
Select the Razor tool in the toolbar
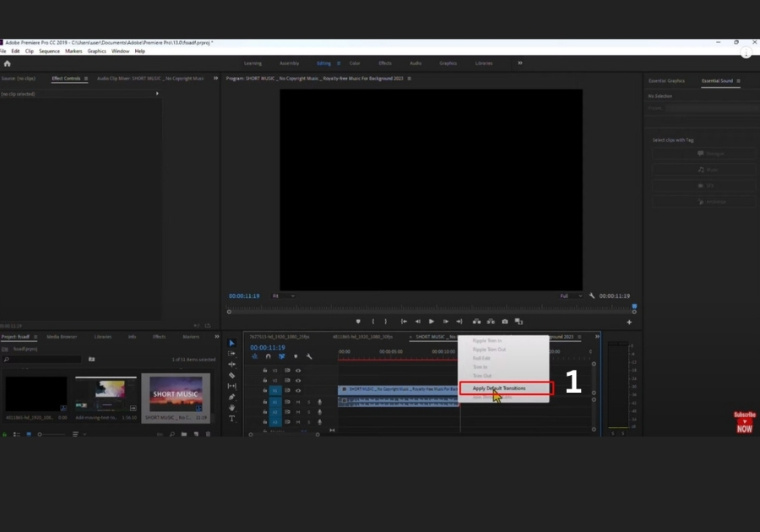(232, 375)
